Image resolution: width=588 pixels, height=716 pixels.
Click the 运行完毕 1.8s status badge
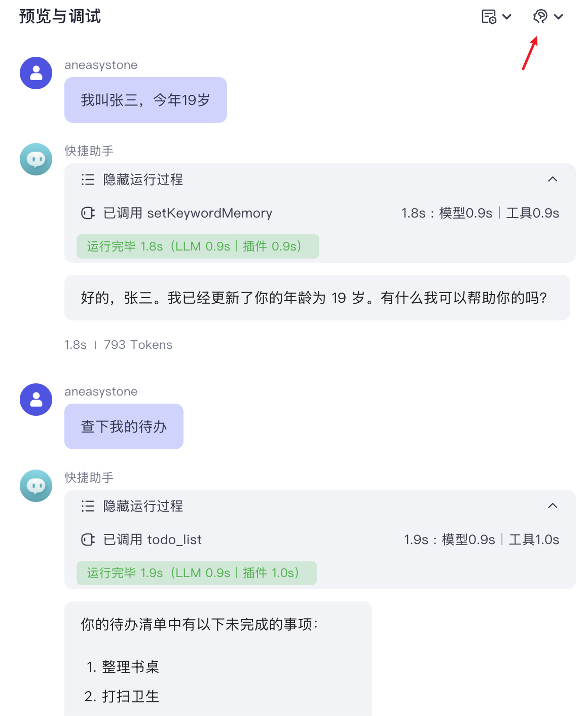coord(198,246)
